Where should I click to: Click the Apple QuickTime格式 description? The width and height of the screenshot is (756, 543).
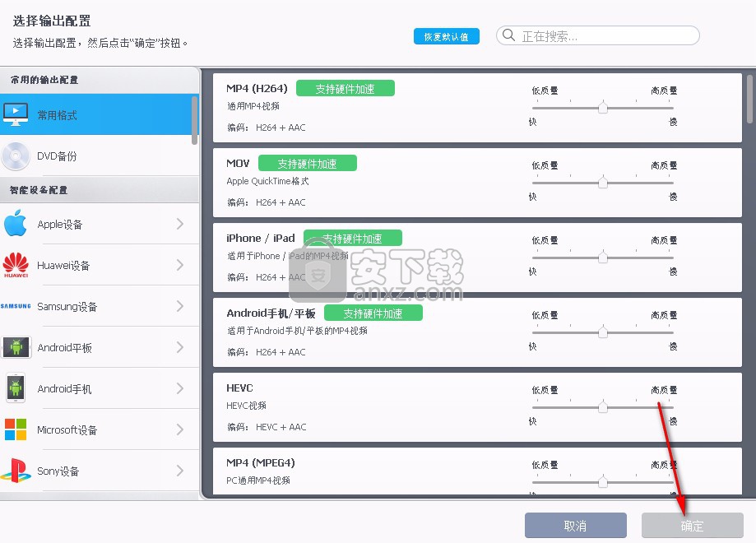pos(267,181)
